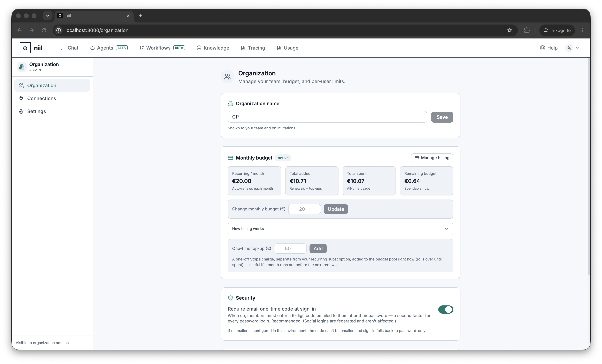
Task: Click the Recurring / month €20.00 card
Action: coord(254,181)
